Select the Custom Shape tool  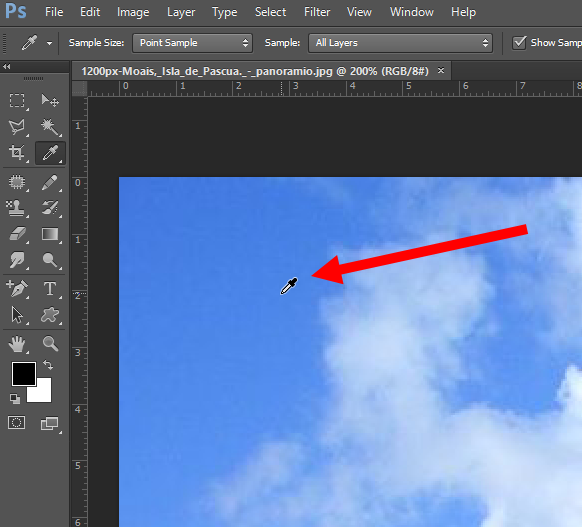click(50, 315)
